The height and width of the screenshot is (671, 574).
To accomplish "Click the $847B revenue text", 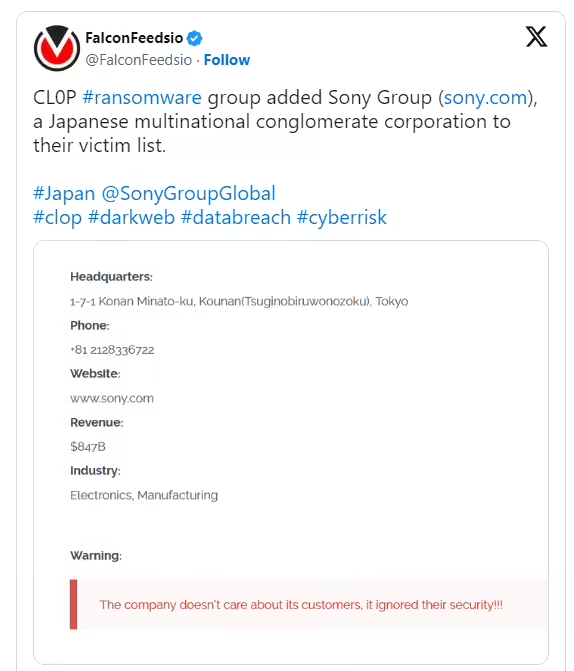I will (x=88, y=447).
